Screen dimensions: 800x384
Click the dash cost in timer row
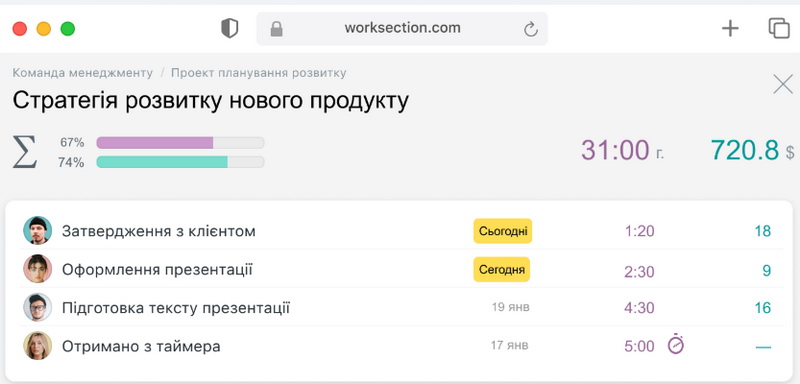click(763, 347)
